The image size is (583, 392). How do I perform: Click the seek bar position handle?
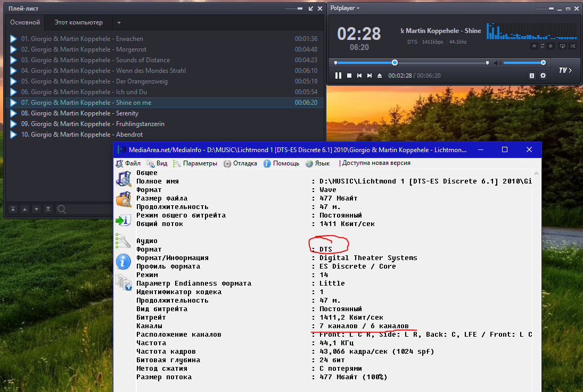pos(395,63)
